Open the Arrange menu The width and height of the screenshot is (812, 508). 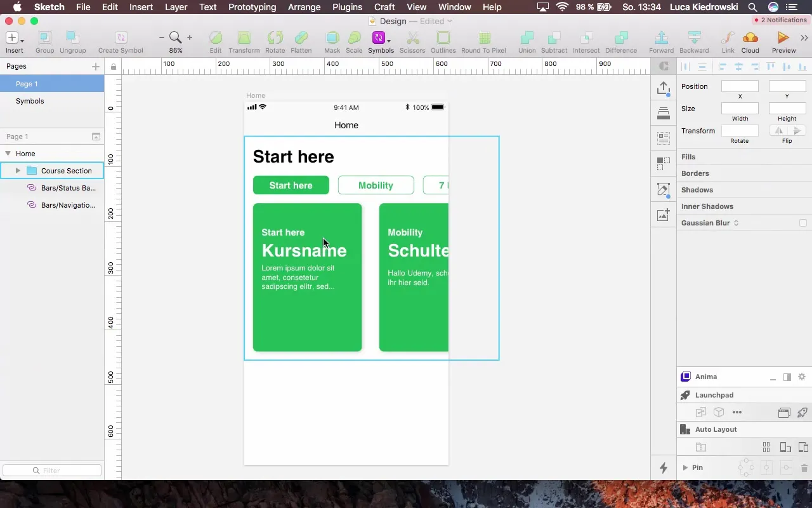click(304, 7)
